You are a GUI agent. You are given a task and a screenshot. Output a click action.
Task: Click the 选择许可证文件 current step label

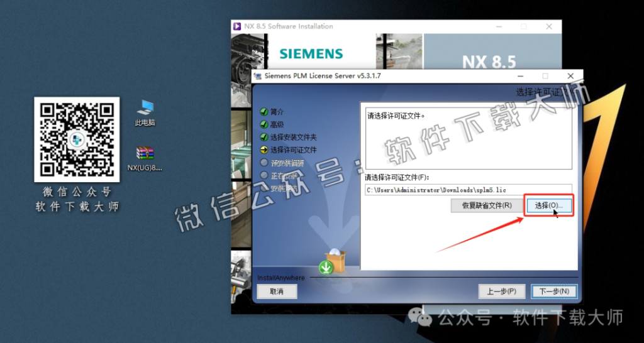pyautogui.click(x=294, y=150)
